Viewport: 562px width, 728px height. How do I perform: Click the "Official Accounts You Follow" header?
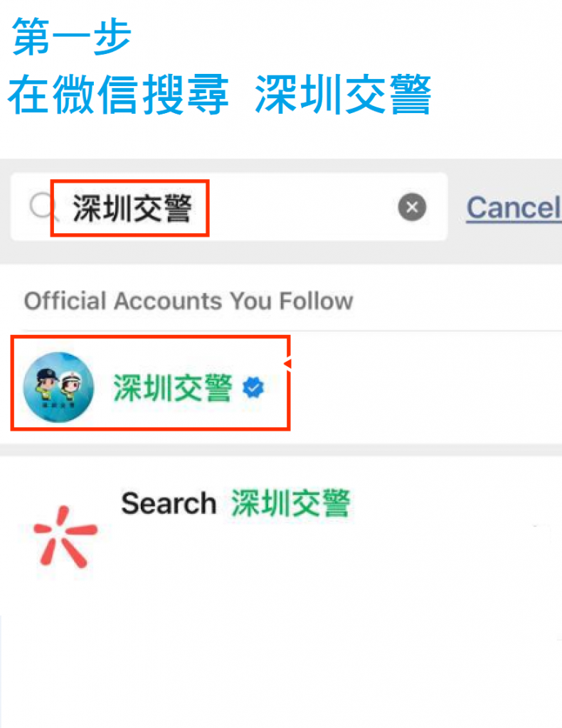click(189, 301)
